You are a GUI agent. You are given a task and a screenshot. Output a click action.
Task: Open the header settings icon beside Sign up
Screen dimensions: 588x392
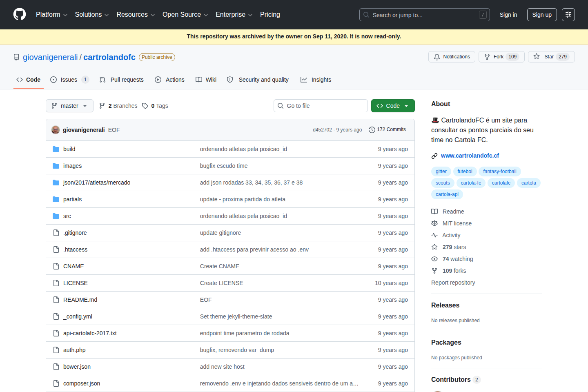click(x=568, y=15)
